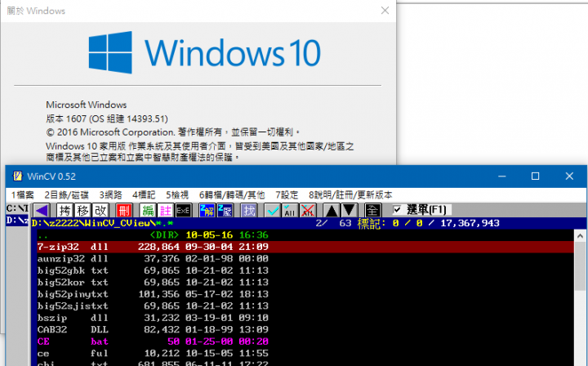Screen dimensions: 588x366
Task: Click the single checkmark mark icon
Action: (x=272, y=211)
